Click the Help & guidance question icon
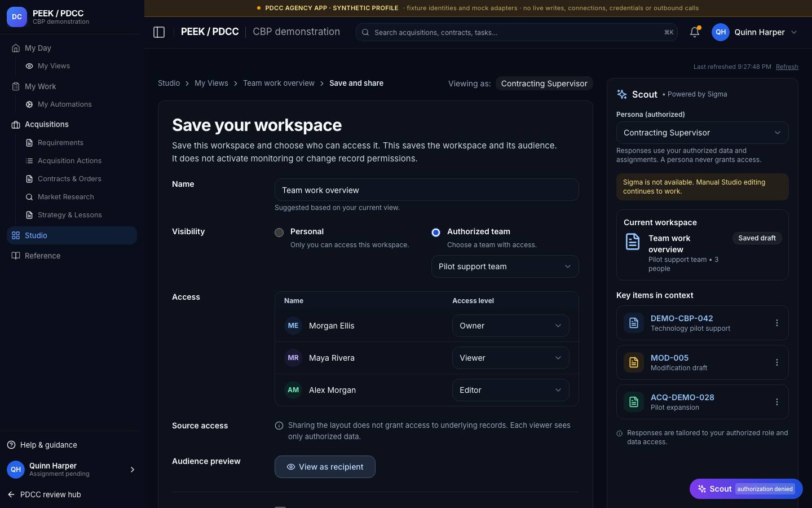The image size is (812, 508). [11, 445]
